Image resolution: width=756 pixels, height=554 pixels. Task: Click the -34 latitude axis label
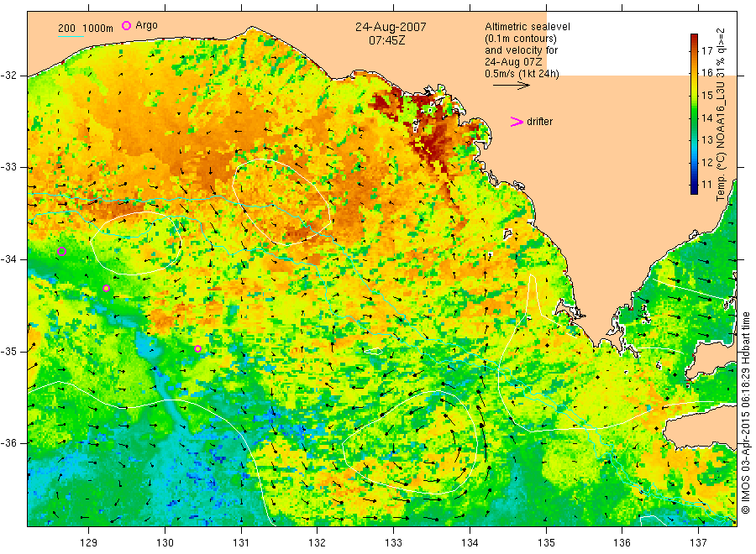click(8, 259)
